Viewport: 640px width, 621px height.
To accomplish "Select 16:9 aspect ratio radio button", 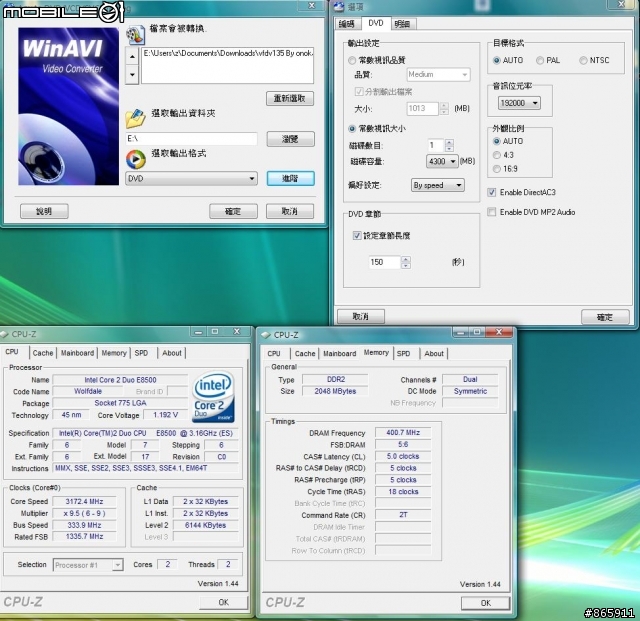I will point(497,169).
